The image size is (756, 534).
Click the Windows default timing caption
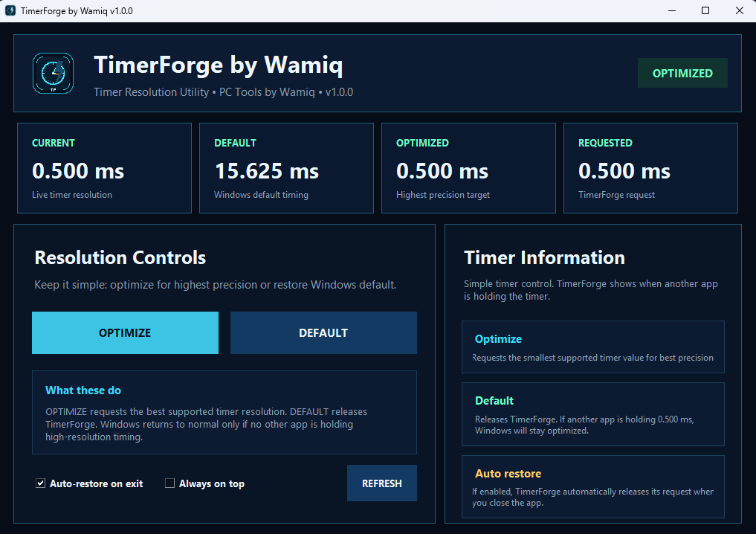coord(262,195)
